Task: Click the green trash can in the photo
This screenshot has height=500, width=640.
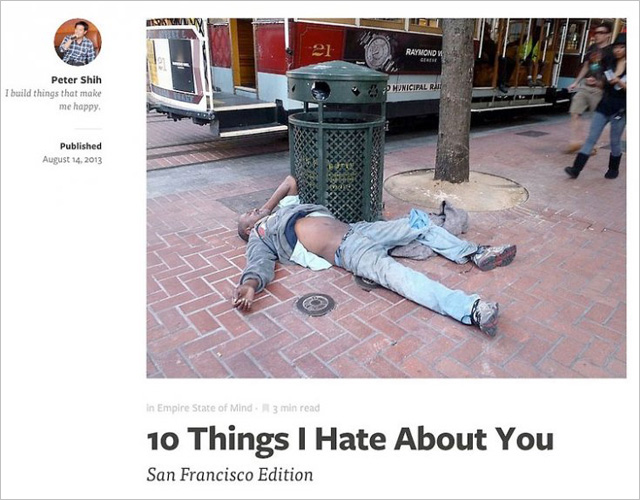Action: pos(337,141)
